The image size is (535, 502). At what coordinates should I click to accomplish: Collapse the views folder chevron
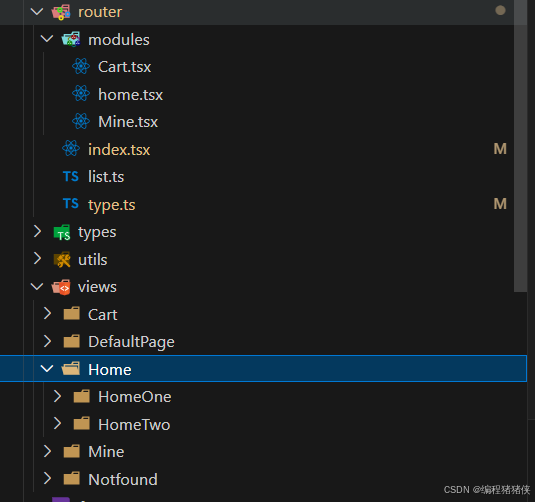37,286
